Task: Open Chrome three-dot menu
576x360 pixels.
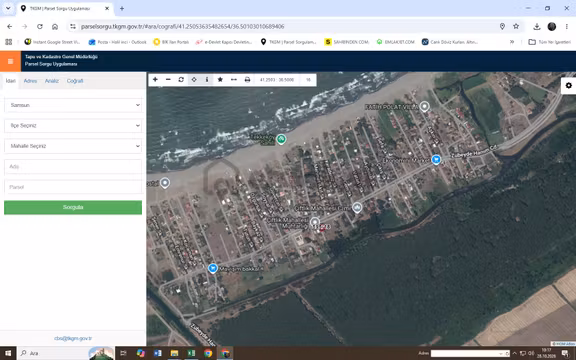Action: pos(567,26)
